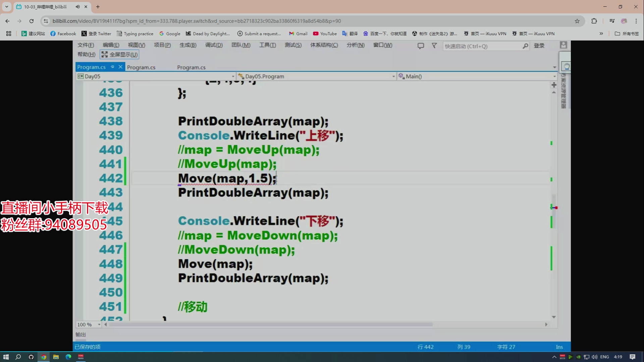Open the 帮助(H) menu
Viewport: 644px width, 362px height.
click(x=87, y=54)
